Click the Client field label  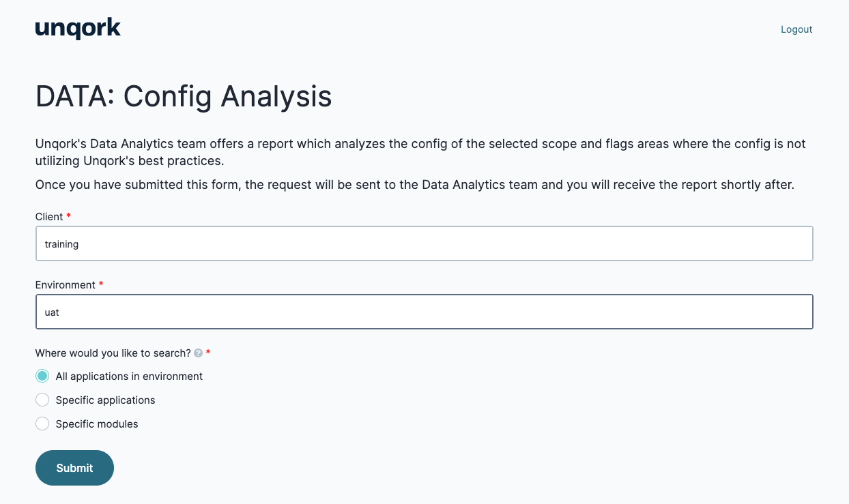49,216
